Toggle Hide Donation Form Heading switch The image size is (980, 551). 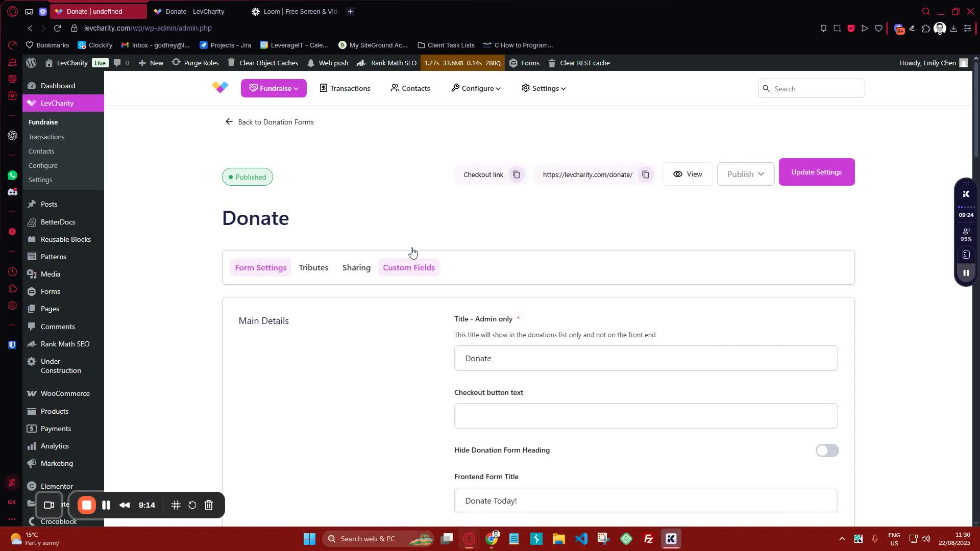click(827, 450)
